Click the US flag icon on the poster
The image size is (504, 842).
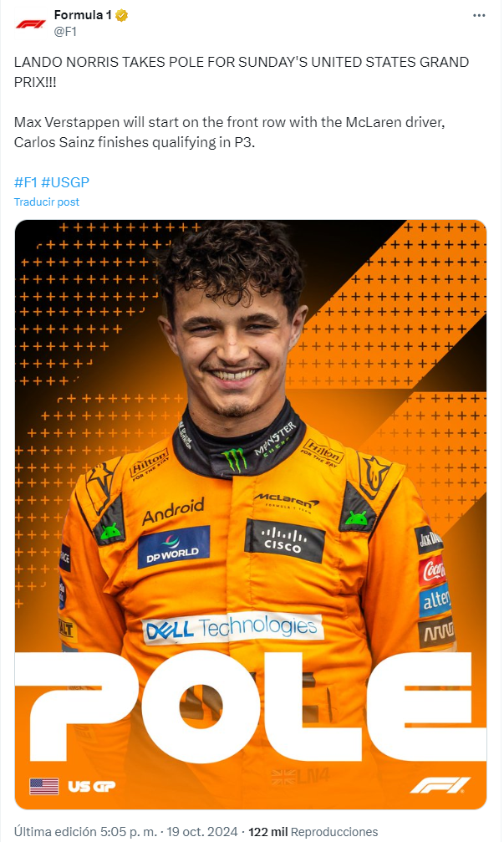tap(44, 786)
